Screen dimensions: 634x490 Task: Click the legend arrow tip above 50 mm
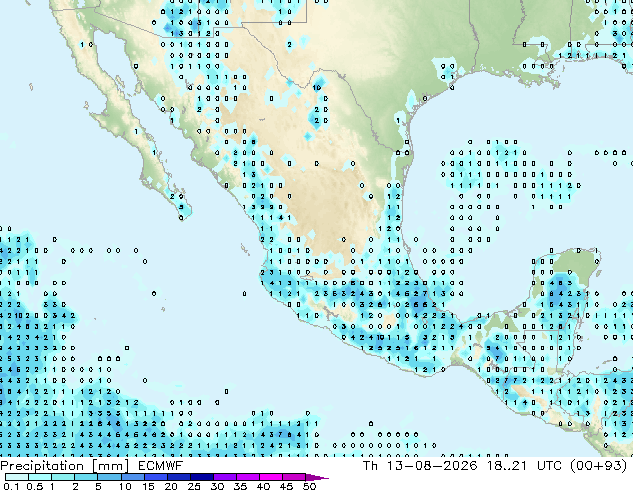317,477
